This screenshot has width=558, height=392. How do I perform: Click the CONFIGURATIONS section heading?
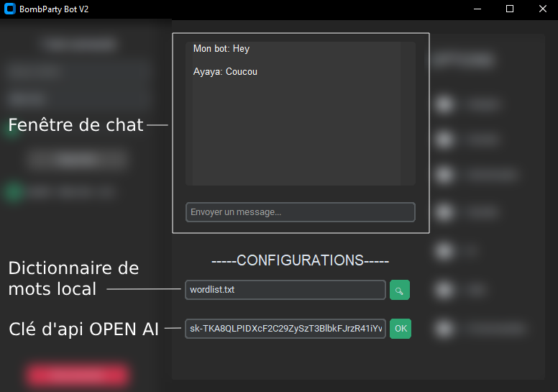pyautogui.click(x=300, y=260)
